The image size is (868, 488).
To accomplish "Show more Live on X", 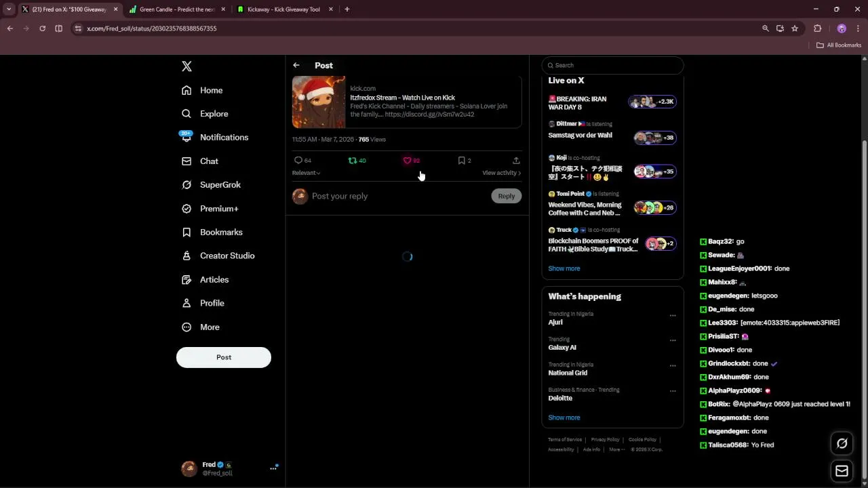I will [564, 268].
